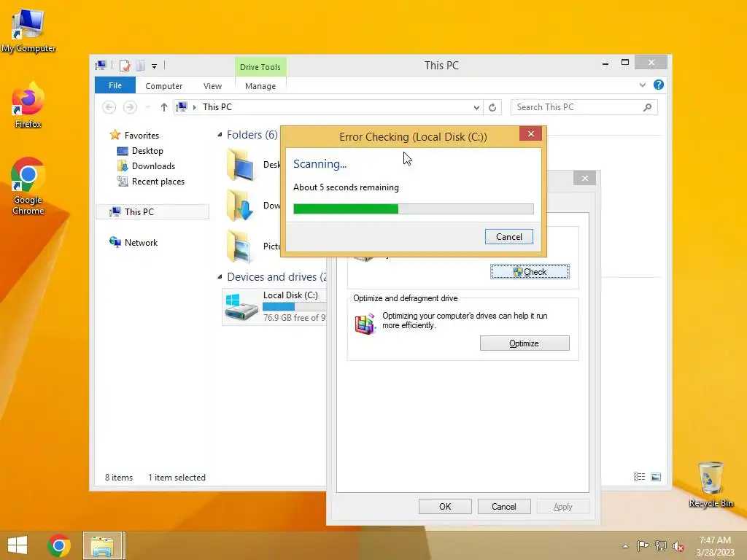Click the search magnifier icon
Screen dimensions: 747x560
tap(647, 107)
